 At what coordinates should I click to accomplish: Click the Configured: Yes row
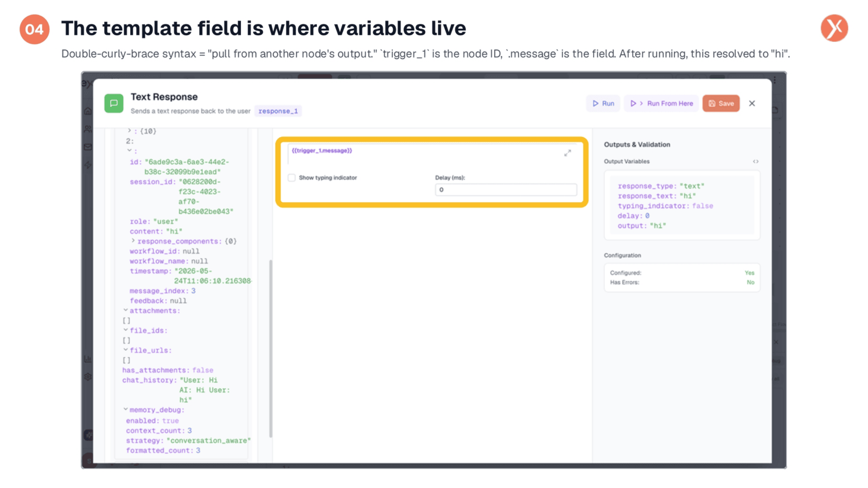[682, 273]
